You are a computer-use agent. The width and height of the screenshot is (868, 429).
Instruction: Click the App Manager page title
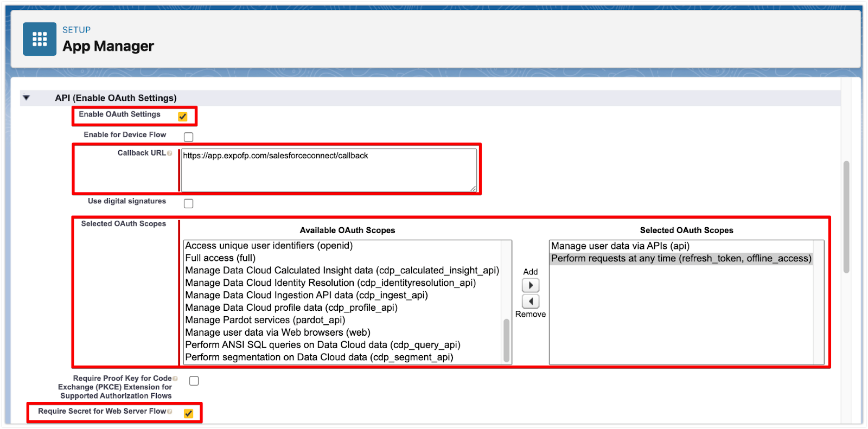pos(108,46)
